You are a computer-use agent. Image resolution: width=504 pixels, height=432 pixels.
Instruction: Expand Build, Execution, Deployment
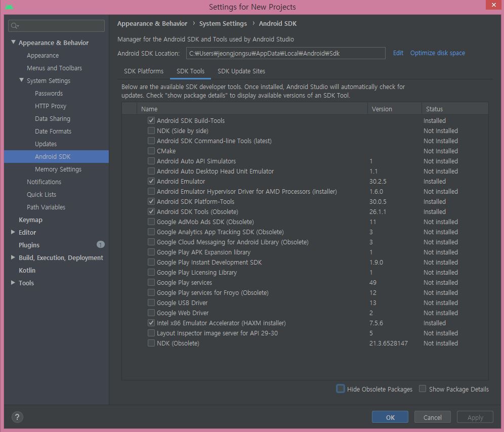13,257
